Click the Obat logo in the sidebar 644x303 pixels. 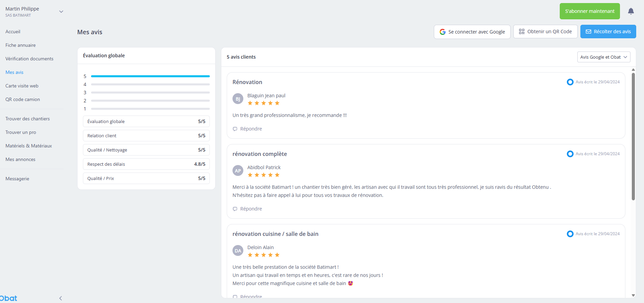8,298
